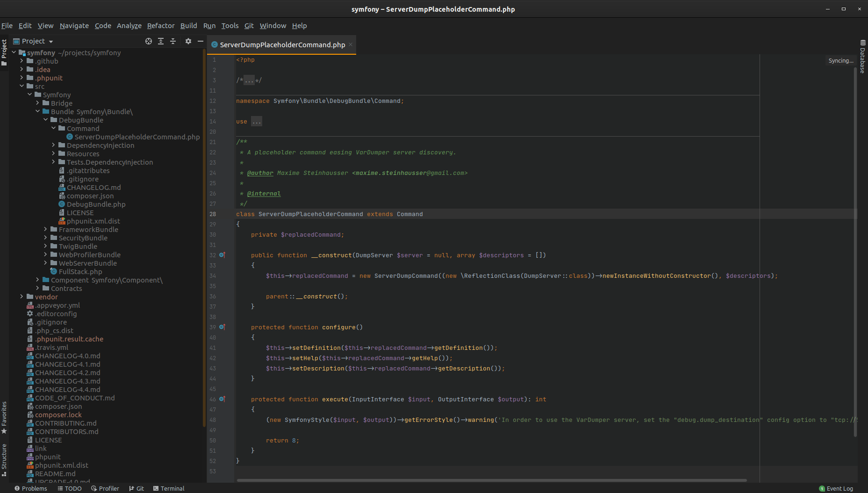This screenshot has width=868, height=493.
Task: Expand the folded use imports block
Action: 257,122
